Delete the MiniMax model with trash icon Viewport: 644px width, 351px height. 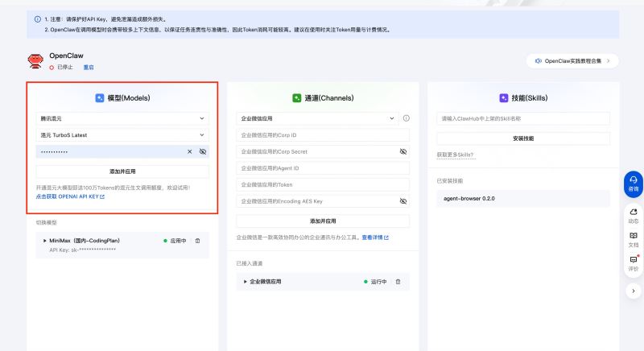coord(197,241)
